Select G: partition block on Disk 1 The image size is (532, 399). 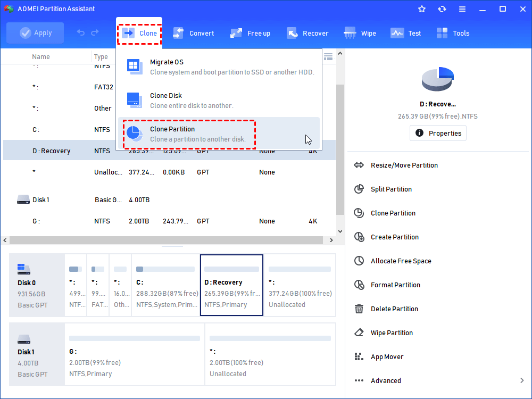tap(135, 354)
